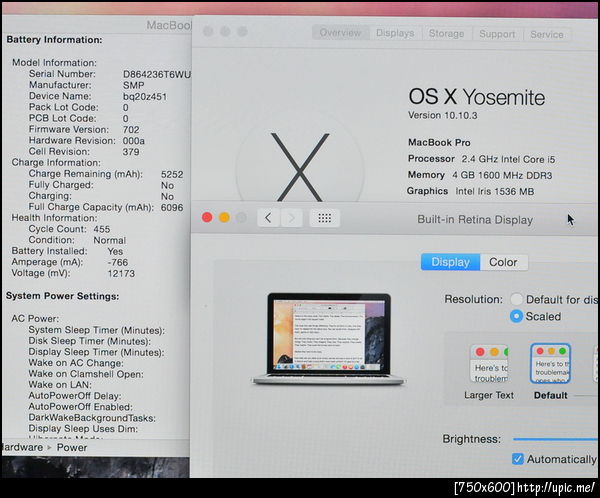Open the Service tab in About This Mac
The width and height of the screenshot is (600, 498).
point(547,34)
